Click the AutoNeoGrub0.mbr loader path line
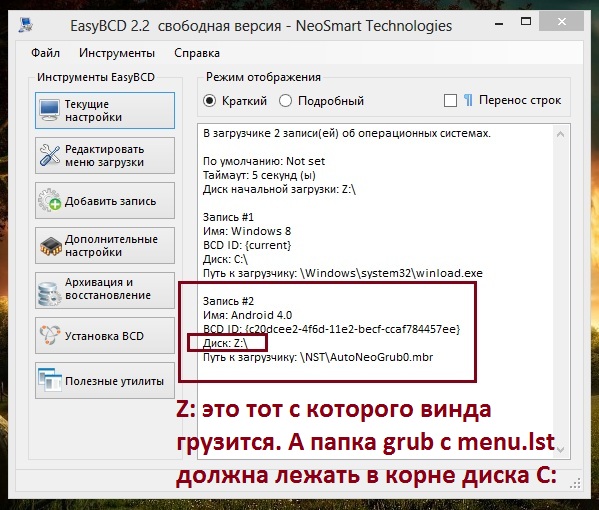Viewport: 599px width, 510px height. pos(318,357)
